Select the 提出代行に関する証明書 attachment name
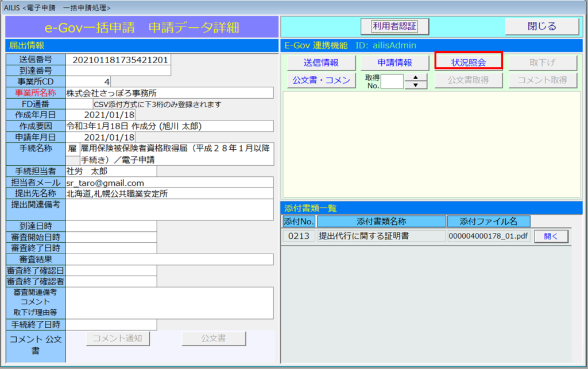This screenshot has height=369, width=588. coord(381,236)
